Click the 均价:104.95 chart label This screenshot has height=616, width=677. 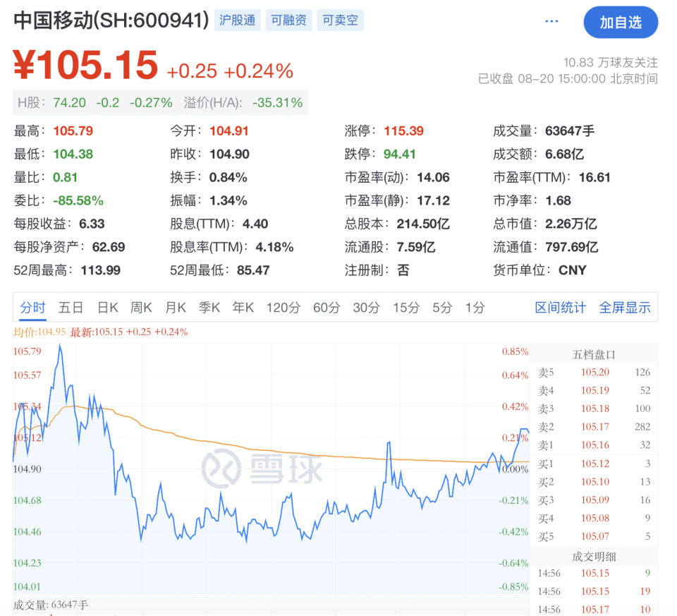click(x=39, y=332)
